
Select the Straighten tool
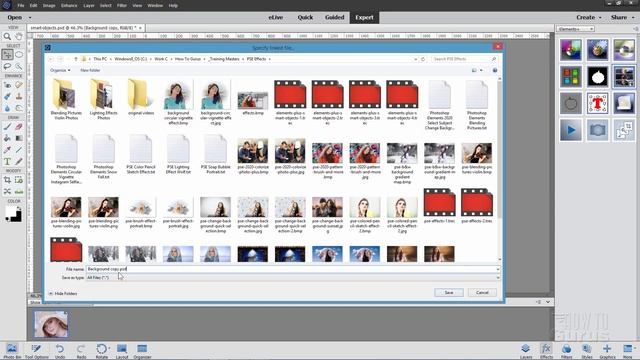point(19,191)
